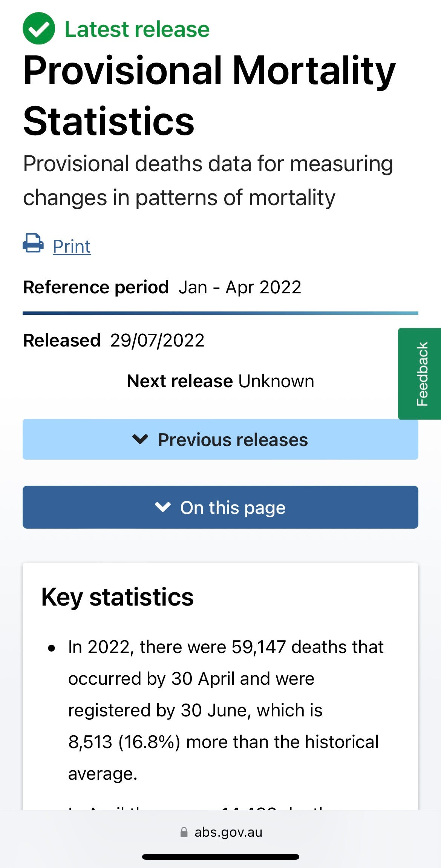The image size is (441, 868).
Task: Click the printer icon
Action: click(x=33, y=243)
